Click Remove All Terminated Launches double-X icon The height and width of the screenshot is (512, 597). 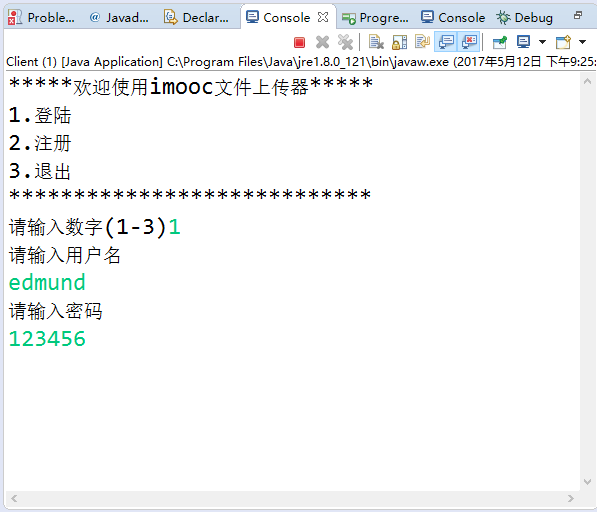(345, 42)
